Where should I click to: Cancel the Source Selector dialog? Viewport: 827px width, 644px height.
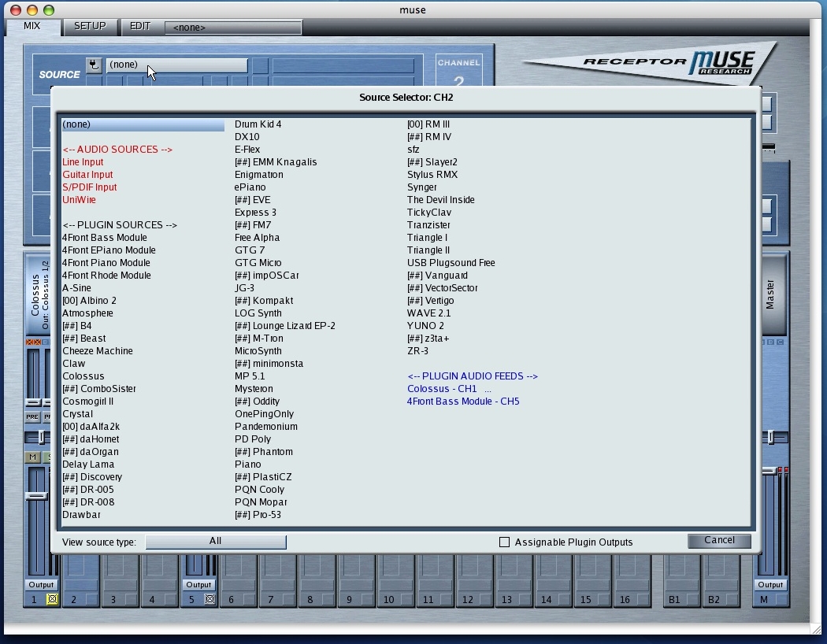719,540
